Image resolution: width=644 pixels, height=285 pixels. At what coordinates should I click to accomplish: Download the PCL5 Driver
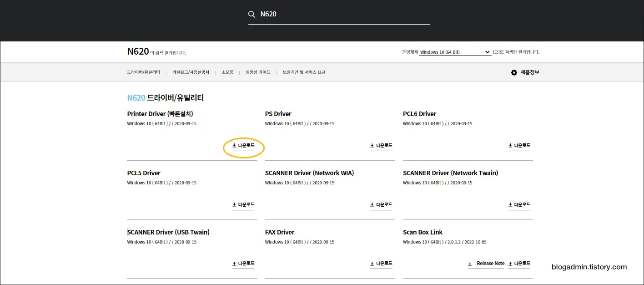243,205
